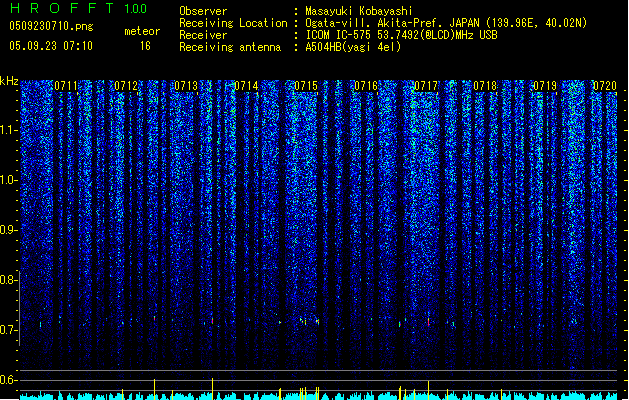Click the red meteor echo after 0713
The height and width of the screenshot is (400, 629).
tap(212, 321)
